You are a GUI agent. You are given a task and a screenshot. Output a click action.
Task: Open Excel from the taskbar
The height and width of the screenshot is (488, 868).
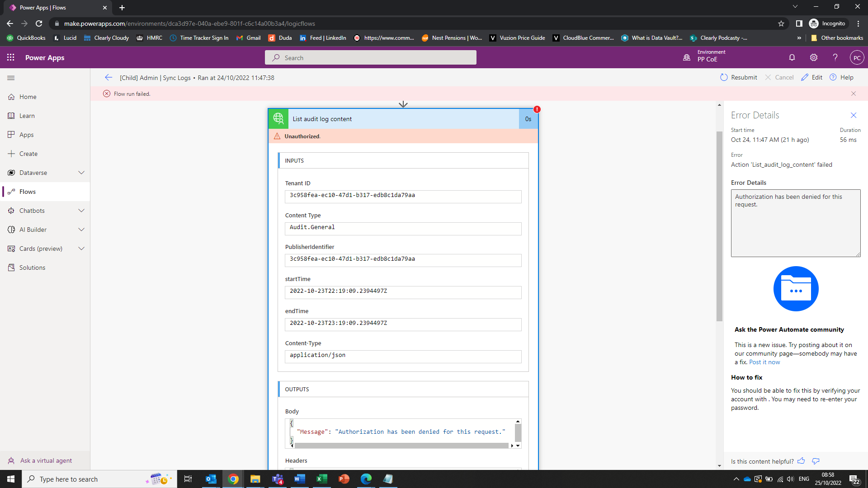321,479
